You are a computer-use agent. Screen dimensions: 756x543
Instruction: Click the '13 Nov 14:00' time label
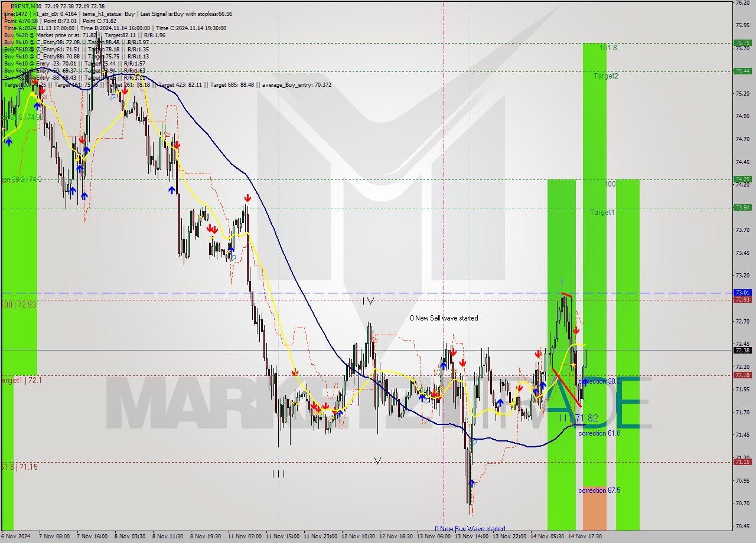[471, 537]
